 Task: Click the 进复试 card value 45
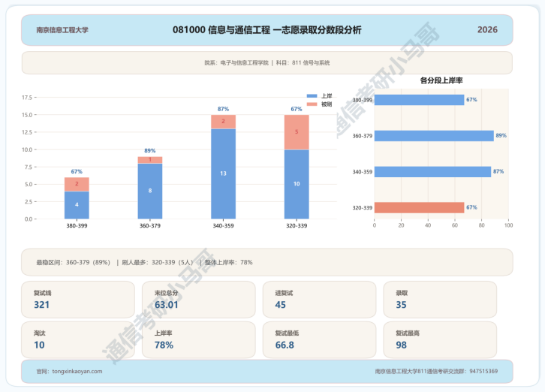280,305
